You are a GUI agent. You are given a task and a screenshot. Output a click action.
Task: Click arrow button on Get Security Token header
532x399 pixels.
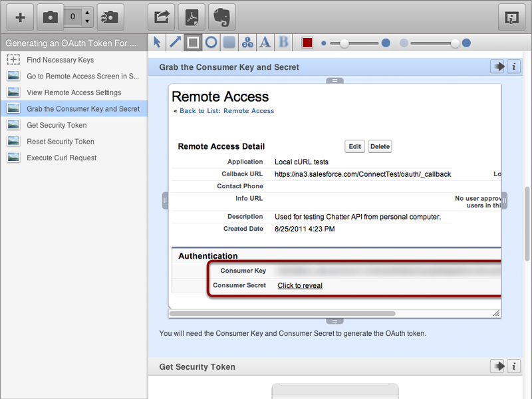coord(497,366)
